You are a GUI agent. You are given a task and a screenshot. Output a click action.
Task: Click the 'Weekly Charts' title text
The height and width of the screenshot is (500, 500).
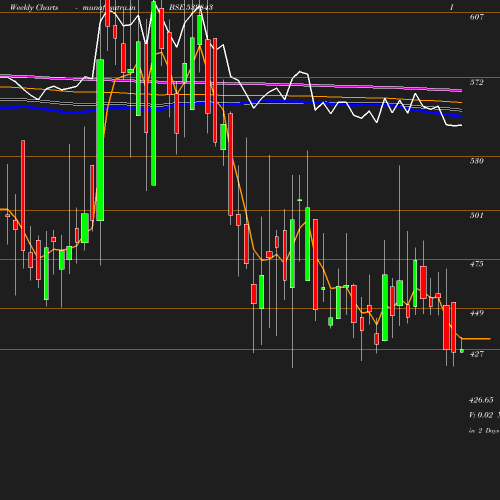pos(34,7)
